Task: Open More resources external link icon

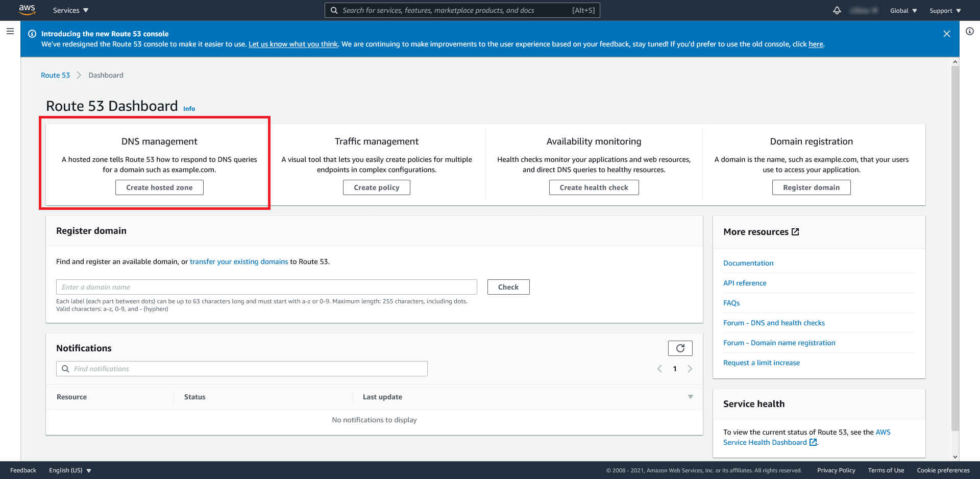Action: tap(795, 232)
